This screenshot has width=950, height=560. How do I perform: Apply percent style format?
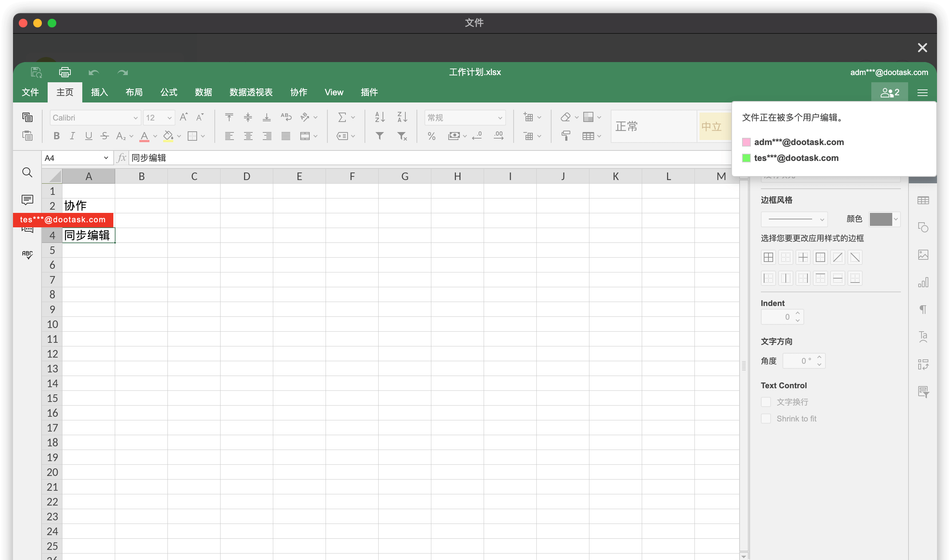click(431, 136)
